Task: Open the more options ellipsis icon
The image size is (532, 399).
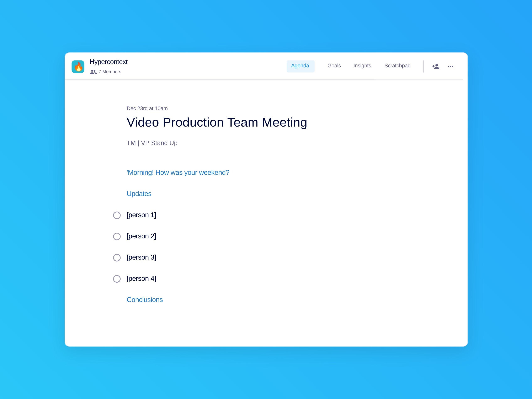Action: pos(451,66)
